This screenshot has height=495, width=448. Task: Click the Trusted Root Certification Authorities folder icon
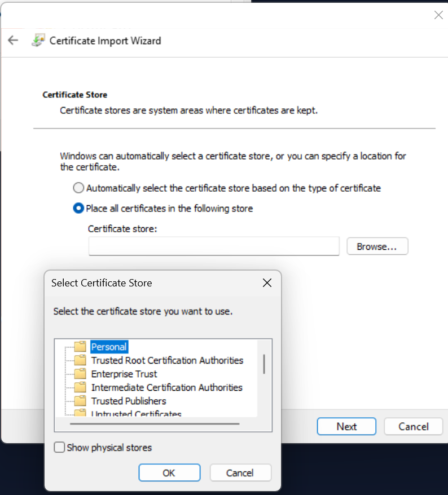click(80, 360)
